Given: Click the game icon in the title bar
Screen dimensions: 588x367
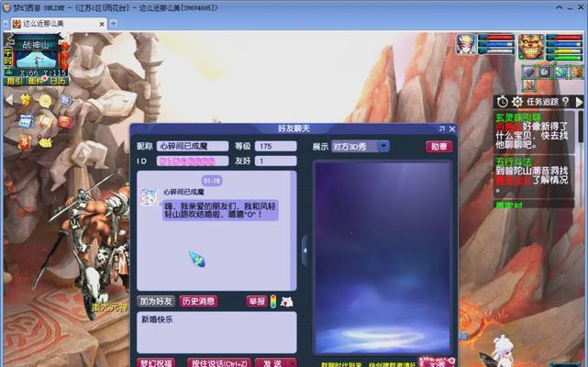Looking at the screenshot, I should pyautogui.click(x=6, y=7).
